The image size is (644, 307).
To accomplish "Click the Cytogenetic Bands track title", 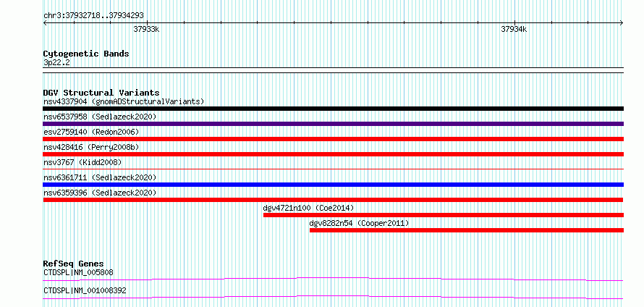I will coord(86,54).
